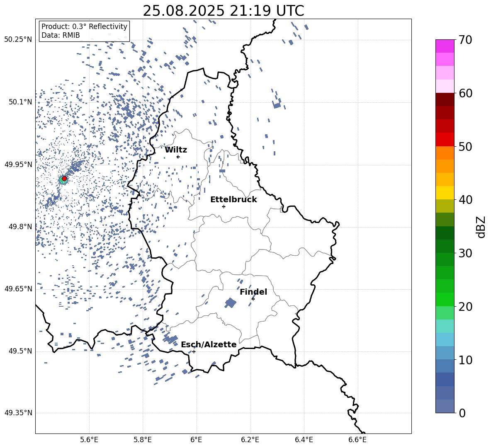This screenshot has height=448, width=491.
Task: Click the Esch/Alzette station cross marker
Action: pyautogui.click(x=194, y=351)
